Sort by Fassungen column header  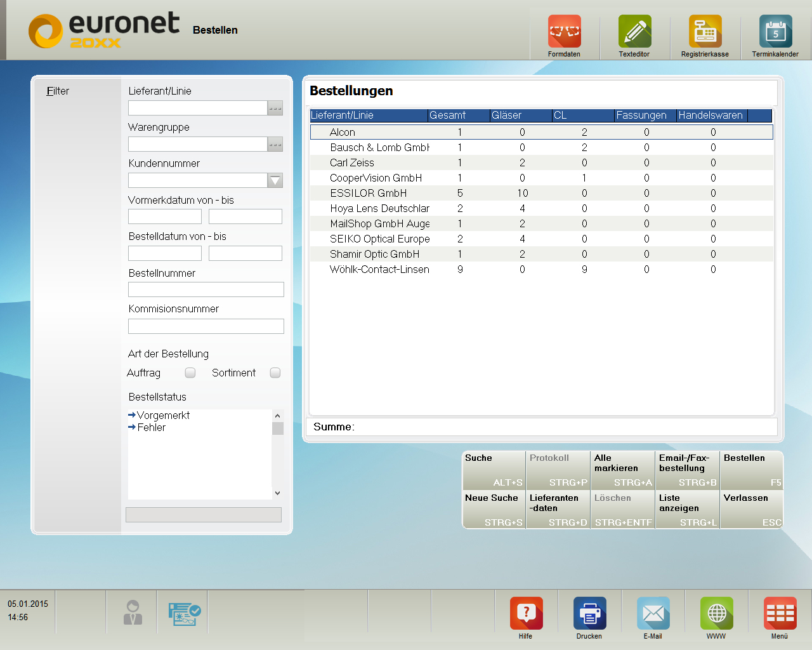coord(645,116)
